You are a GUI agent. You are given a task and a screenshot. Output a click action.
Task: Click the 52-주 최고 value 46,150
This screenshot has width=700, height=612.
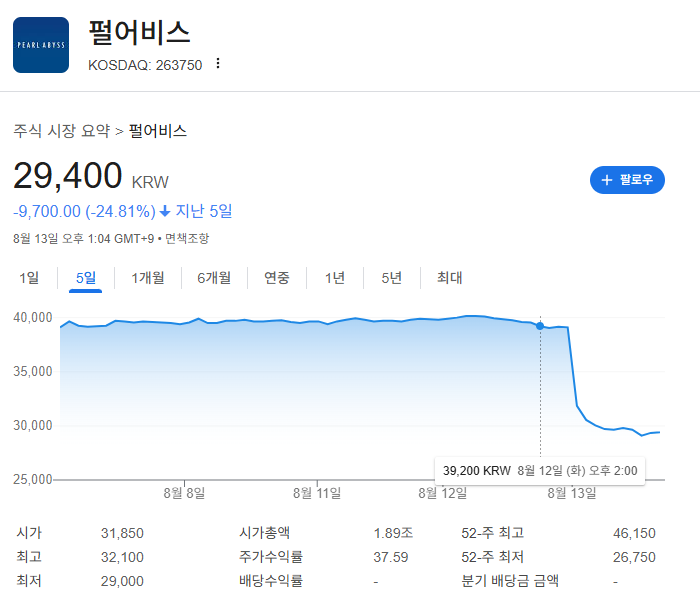point(634,533)
